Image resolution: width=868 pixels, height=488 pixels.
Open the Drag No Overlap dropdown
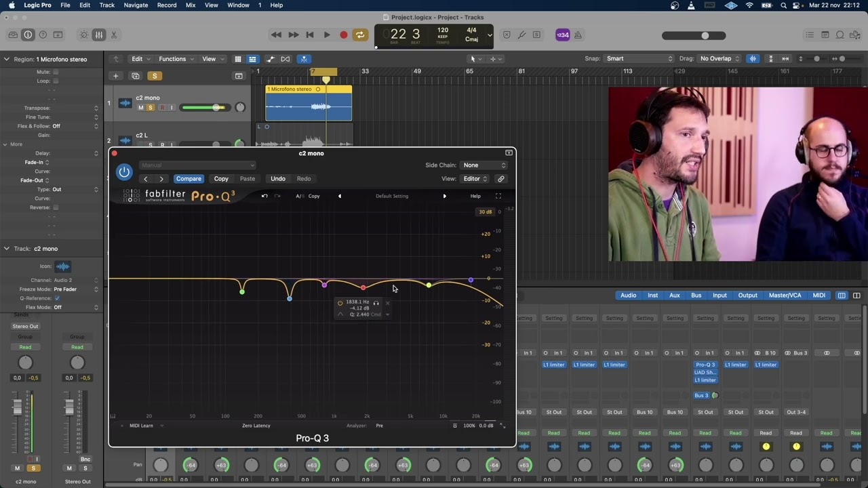[x=719, y=59]
